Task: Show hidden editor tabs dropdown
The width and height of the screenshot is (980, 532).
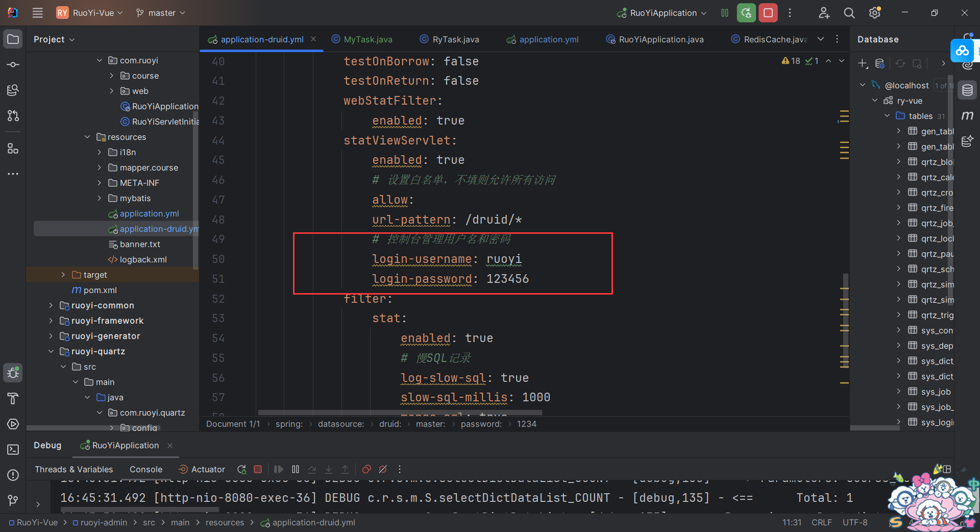Action: [x=821, y=39]
